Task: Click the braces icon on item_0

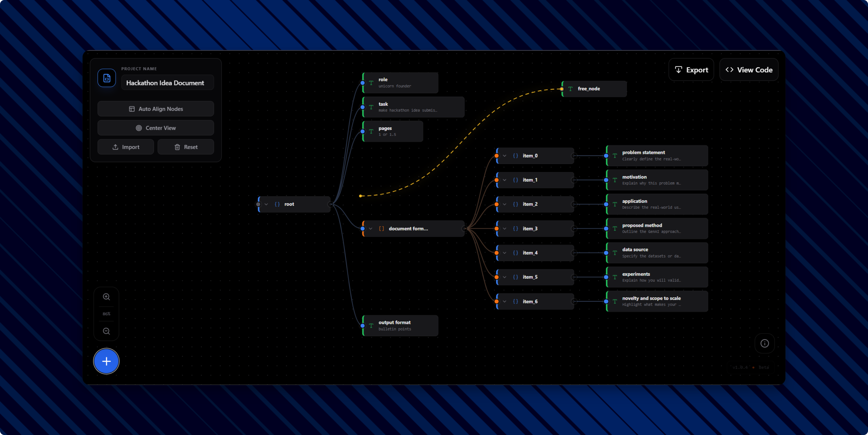Action: tap(515, 156)
